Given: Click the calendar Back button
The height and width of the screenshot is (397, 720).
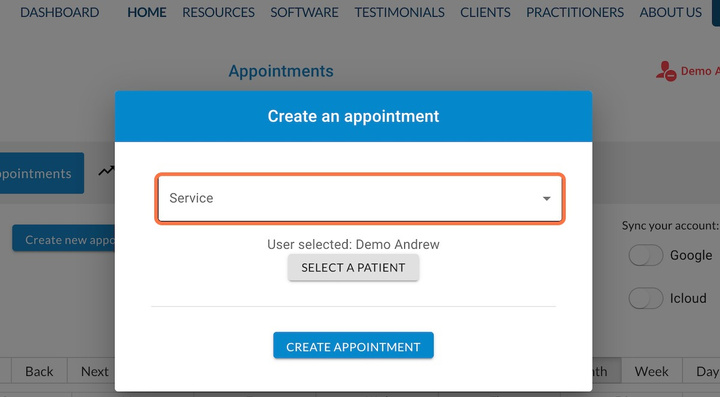Looking at the screenshot, I should point(39,371).
